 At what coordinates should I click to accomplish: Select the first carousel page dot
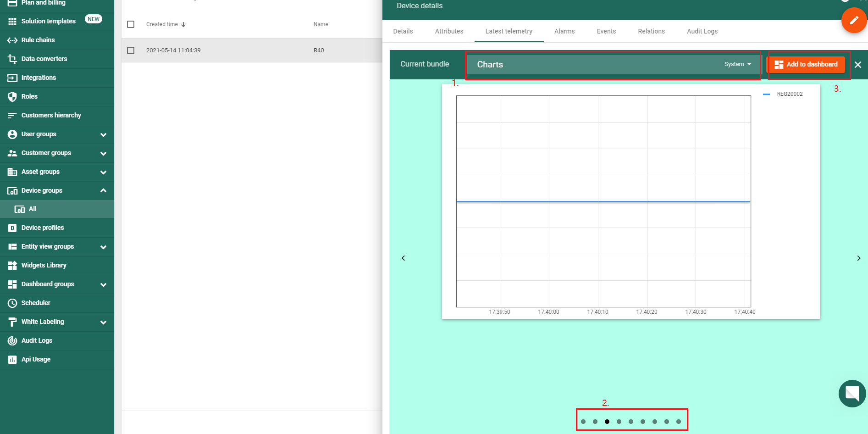[x=583, y=422]
